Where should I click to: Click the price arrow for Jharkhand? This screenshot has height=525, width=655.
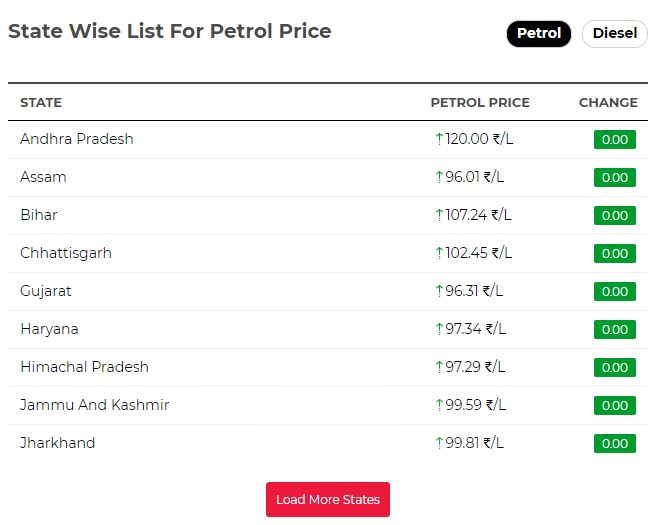(439, 443)
